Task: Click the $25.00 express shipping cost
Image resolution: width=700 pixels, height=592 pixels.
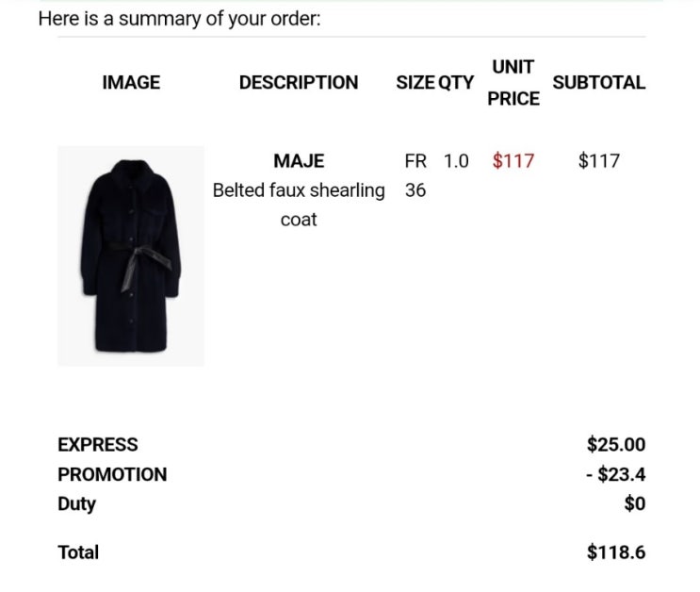Action: [x=616, y=445]
